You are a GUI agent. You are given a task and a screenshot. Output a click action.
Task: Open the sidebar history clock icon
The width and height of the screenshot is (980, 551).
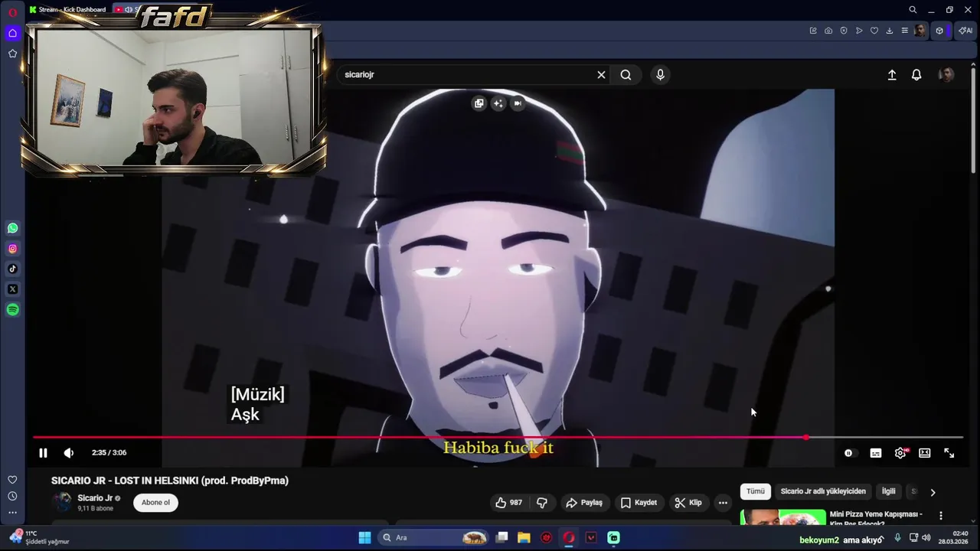pyautogui.click(x=12, y=497)
